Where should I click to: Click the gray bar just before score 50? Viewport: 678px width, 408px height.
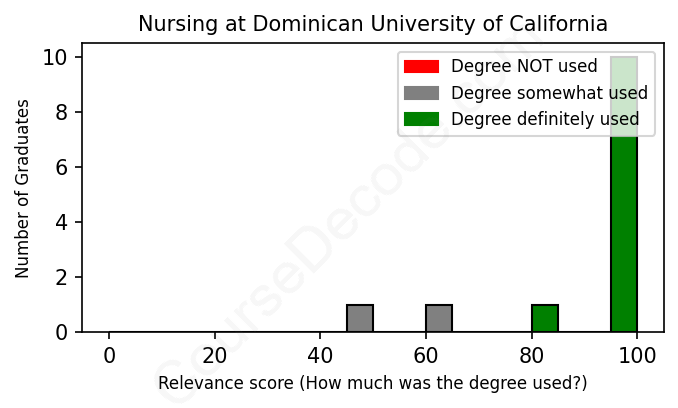click(x=360, y=318)
